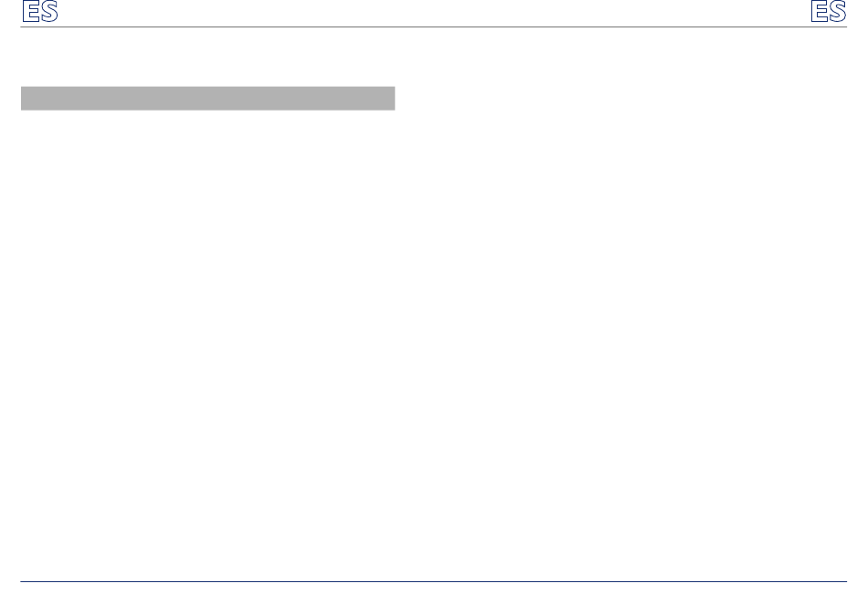The width and height of the screenshot is (868, 605).
Task: Click the ES logo at top left
Action: (40, 11)
